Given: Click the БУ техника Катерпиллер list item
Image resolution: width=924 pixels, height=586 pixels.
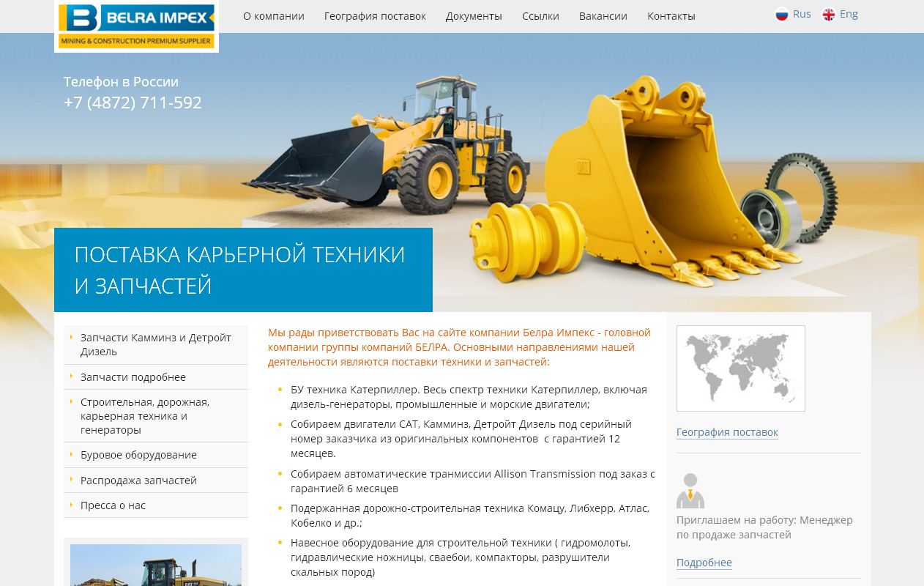Looking at the screenshot, I should [469, 397].
